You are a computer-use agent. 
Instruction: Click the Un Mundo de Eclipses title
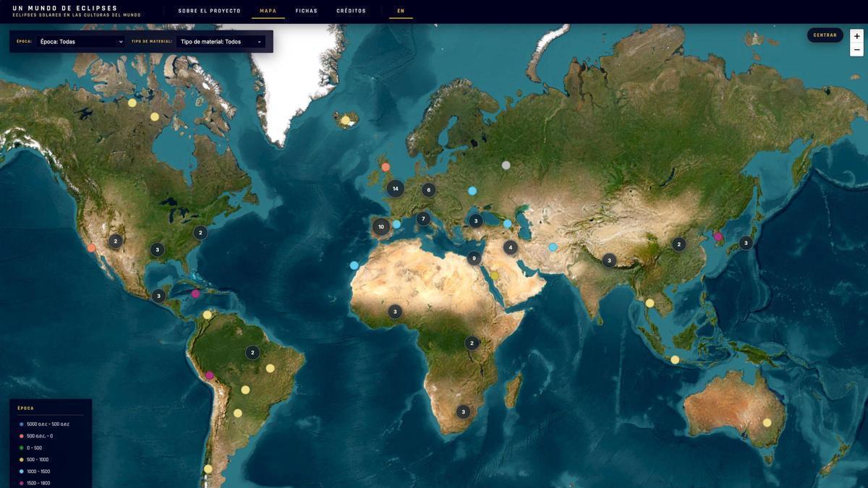(65, 8)
